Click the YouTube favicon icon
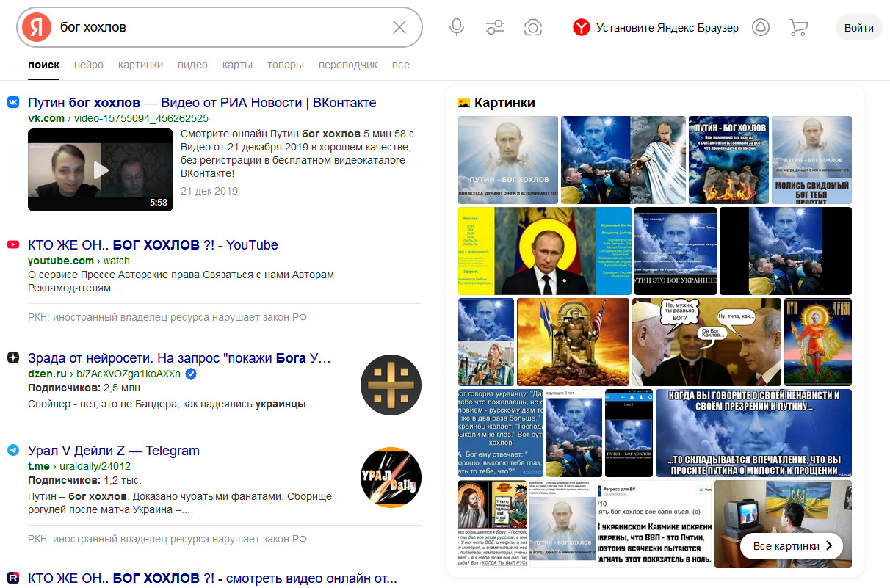This screenshot has height=588, width=890. [13, 244]
